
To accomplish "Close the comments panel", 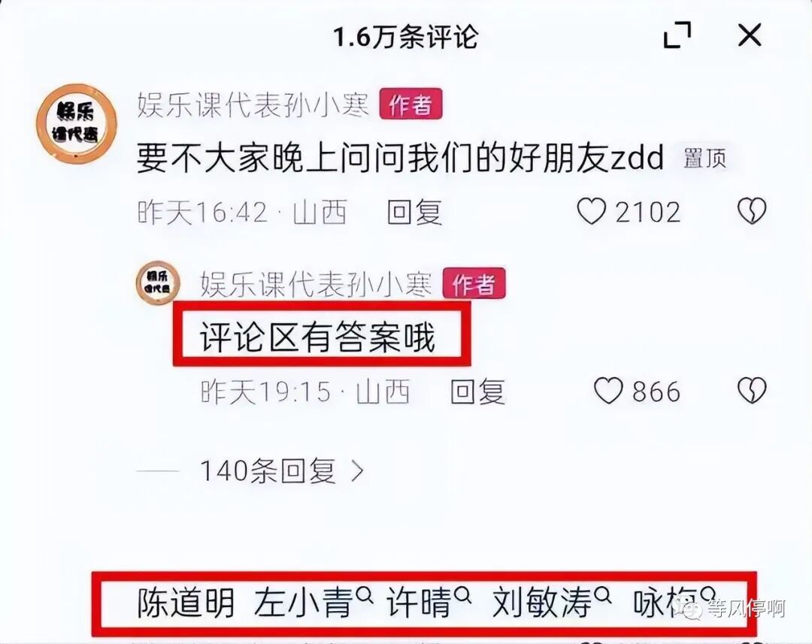I will [750, 36].
